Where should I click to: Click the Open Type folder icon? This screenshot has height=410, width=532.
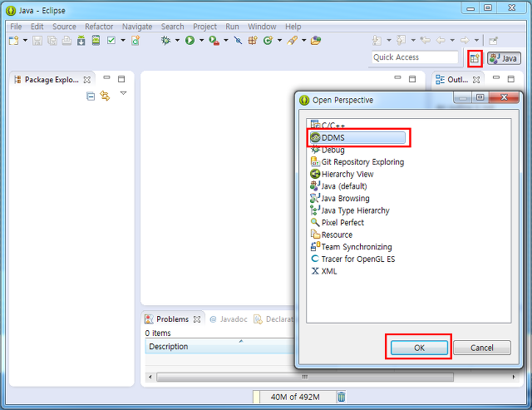click(x=316, y=41)
